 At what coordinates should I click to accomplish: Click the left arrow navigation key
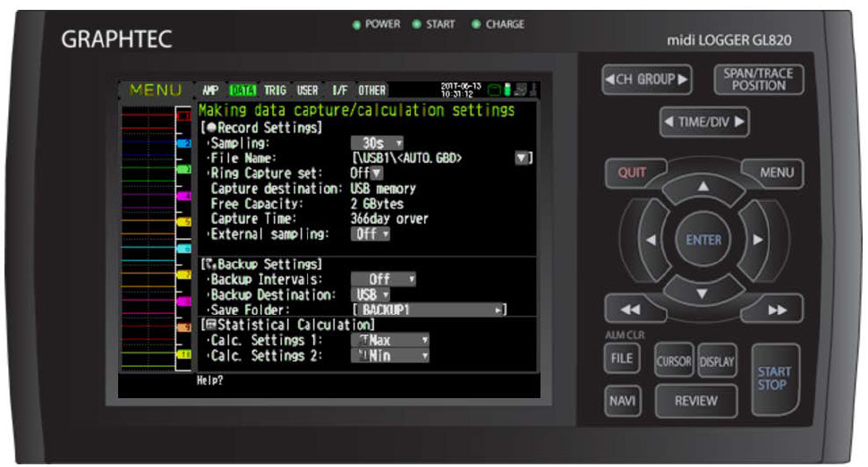click(x=652, y=240)
